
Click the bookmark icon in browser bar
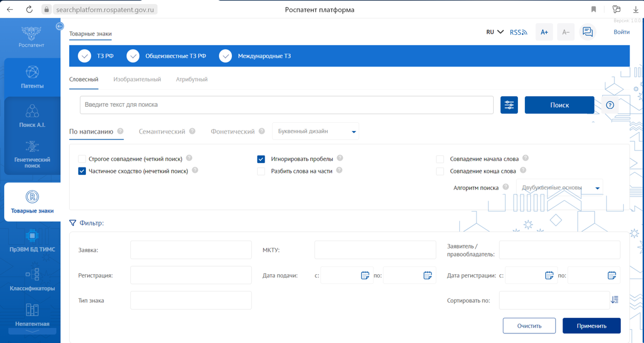pyautogui.click(x=594, y=10)
